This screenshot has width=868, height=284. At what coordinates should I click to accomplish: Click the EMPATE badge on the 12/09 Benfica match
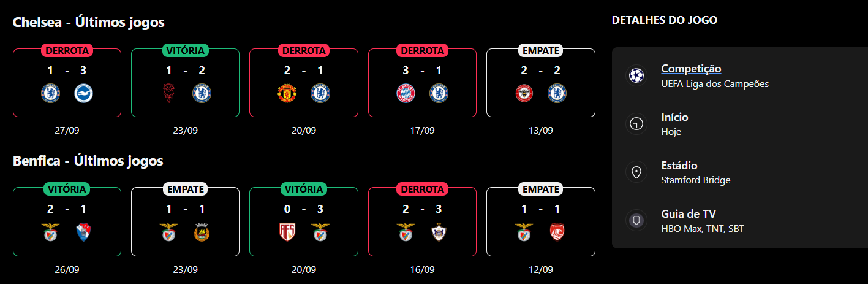[540, 189]
